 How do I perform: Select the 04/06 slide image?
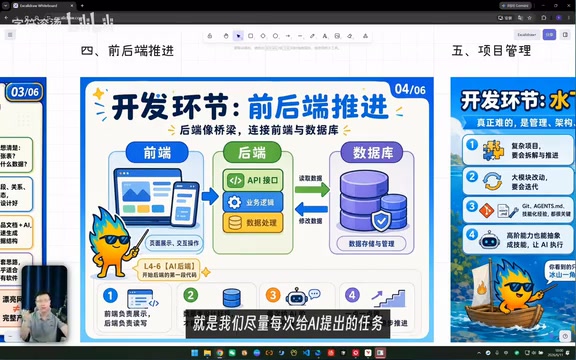point(257,209)
